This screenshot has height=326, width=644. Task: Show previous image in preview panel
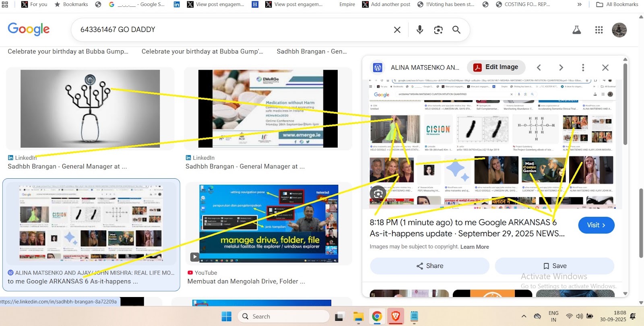(539, 68)
